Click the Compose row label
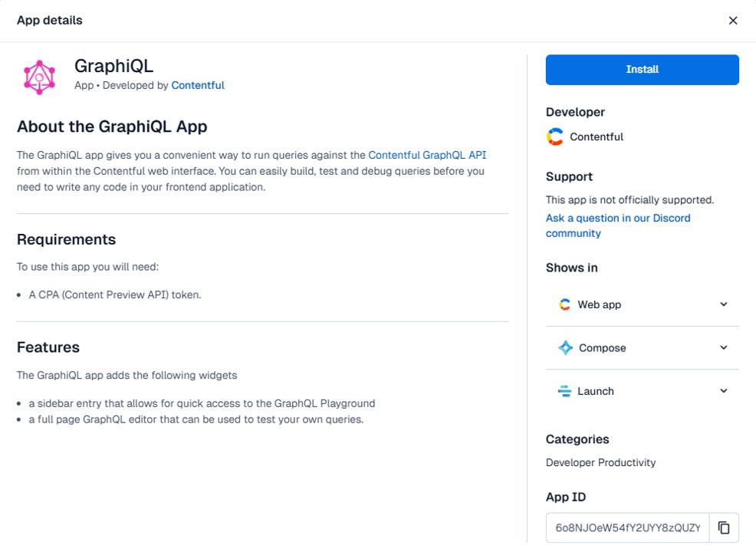Screen dimensions: 756x552 click(602, 348)
